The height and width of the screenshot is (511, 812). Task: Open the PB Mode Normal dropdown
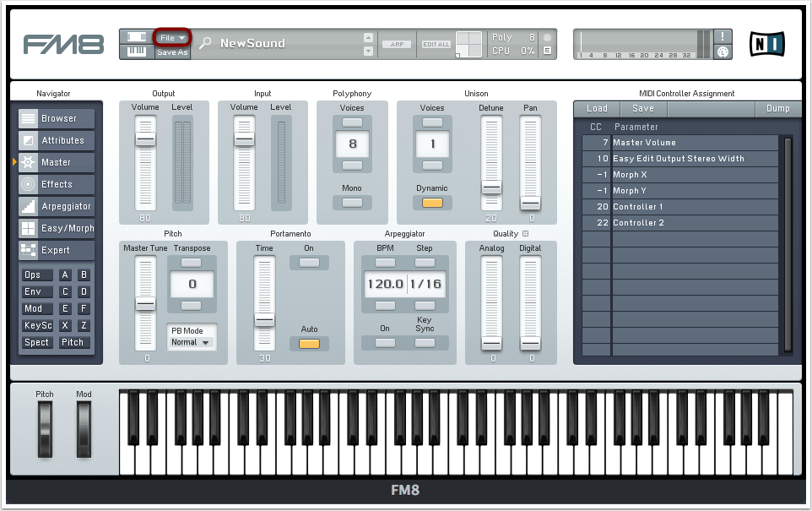(191, 342)
